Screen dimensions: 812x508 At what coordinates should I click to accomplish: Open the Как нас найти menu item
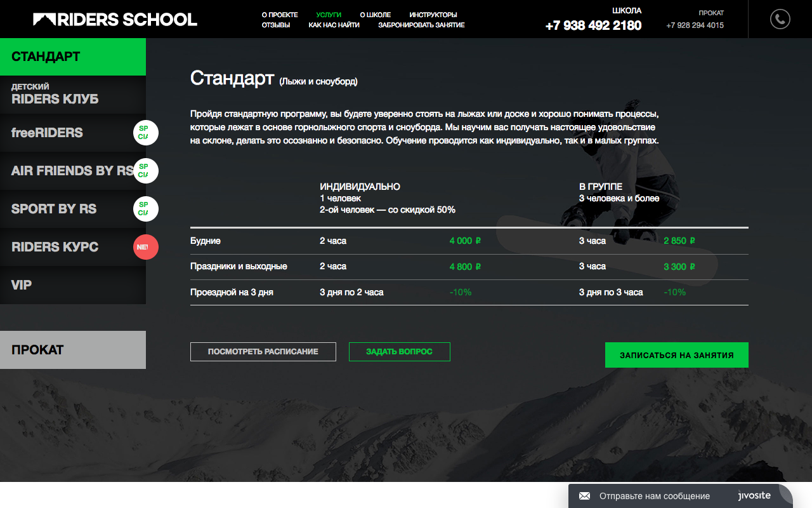point(334,25)
